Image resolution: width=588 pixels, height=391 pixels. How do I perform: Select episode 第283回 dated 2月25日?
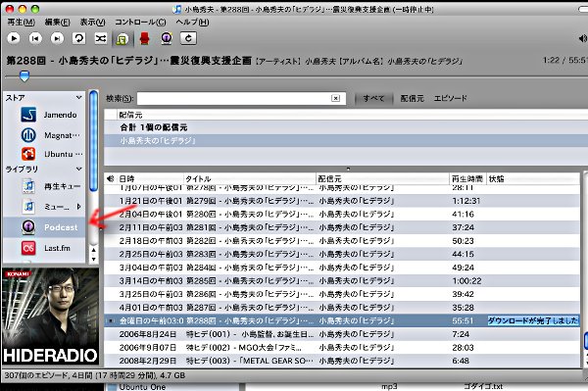pos(342,254)
